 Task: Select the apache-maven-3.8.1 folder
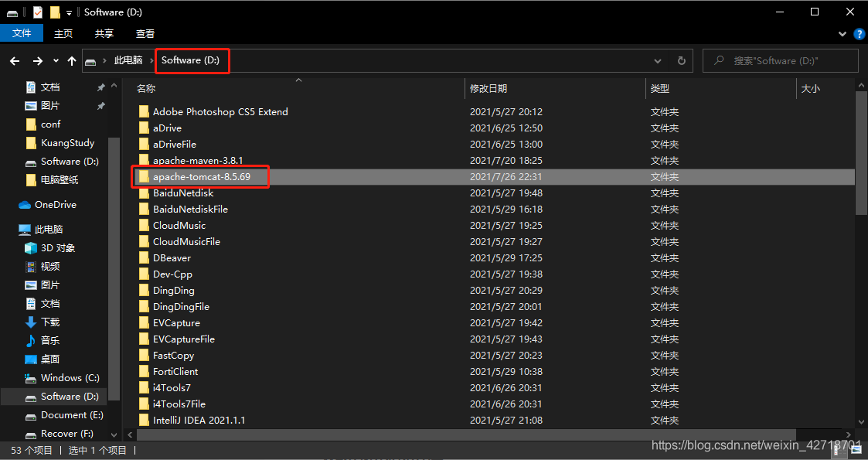(198, 161)
